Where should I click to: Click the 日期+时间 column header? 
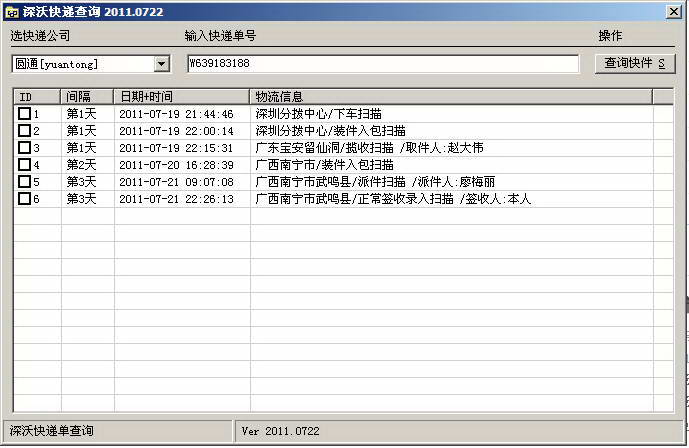(x=181, y=97)
